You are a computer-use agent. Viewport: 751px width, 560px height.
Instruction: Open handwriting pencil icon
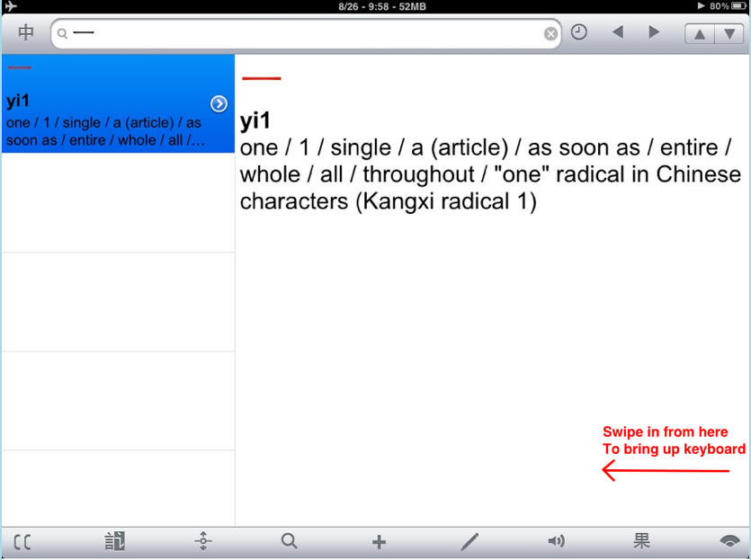(469, 542)
